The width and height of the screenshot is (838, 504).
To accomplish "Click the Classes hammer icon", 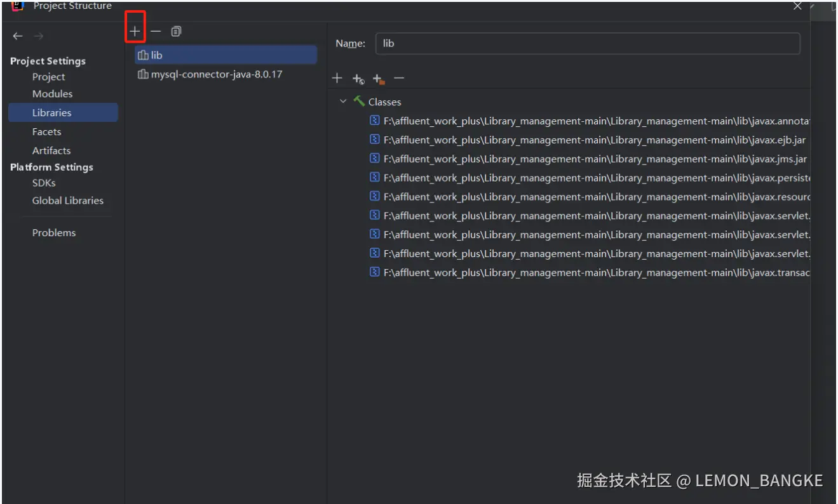I will click(x=359, y=101).
